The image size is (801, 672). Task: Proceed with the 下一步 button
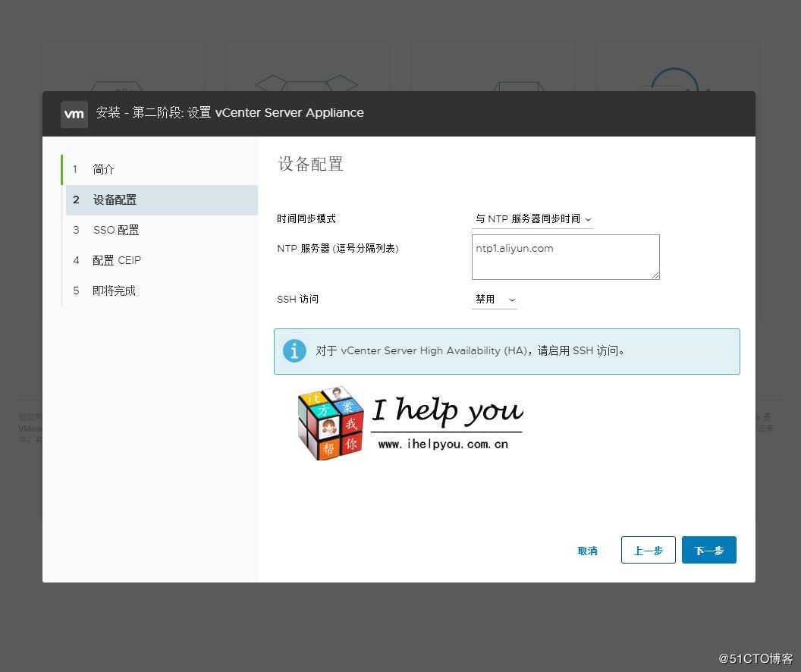point(709,550)
